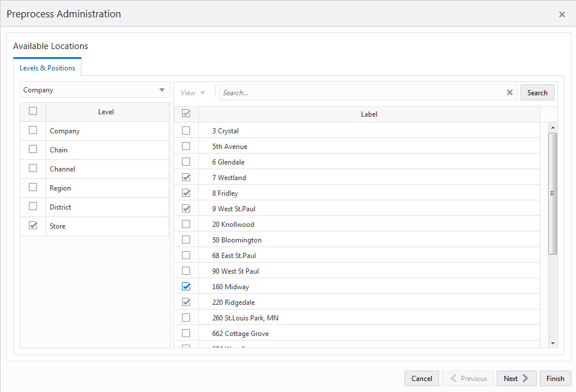Select the 'Company' level row text

click(x=65, y=131)
